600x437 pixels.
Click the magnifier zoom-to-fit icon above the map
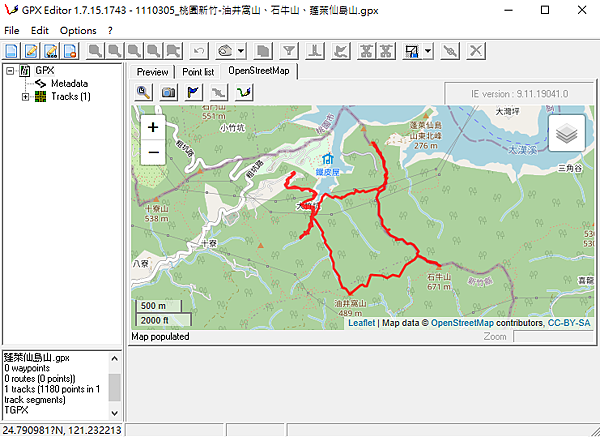(143, 92)
